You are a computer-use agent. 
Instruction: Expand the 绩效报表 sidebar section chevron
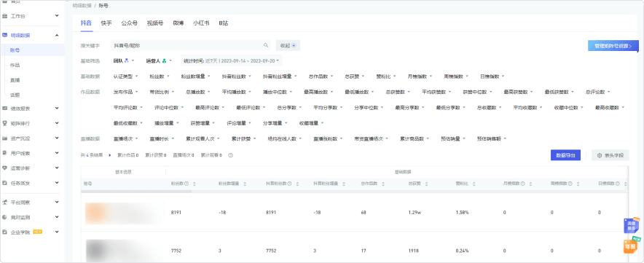click(x=57, y=109)
